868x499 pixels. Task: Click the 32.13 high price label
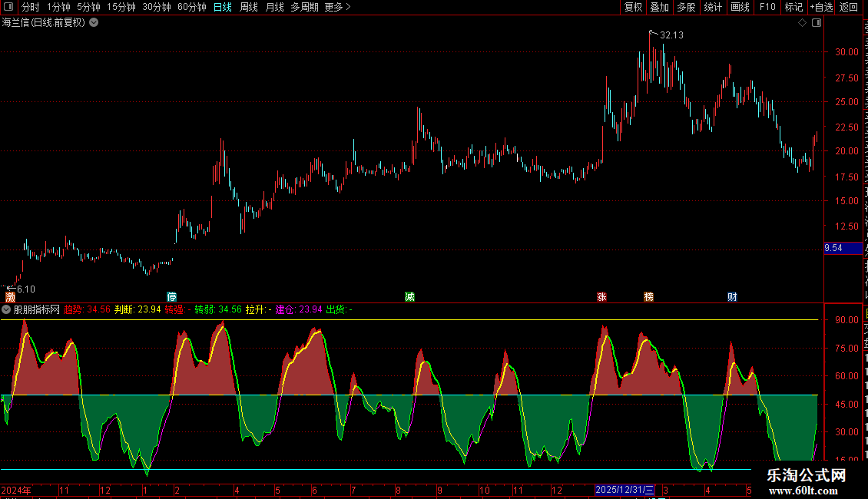coord(671,35)
